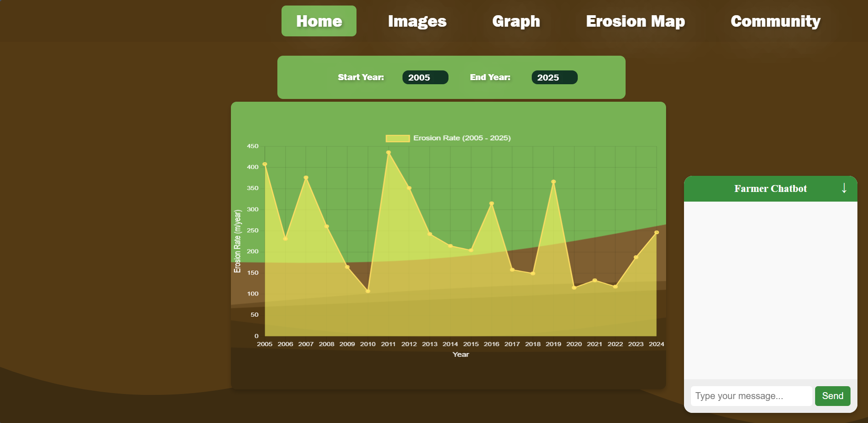Select the 2011 peak data point on the chart

tap(389, 152)
